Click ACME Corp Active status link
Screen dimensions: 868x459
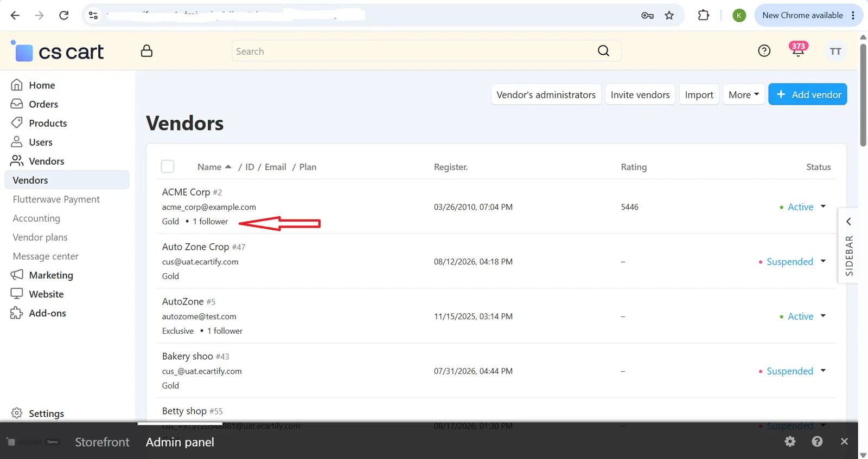800,206
